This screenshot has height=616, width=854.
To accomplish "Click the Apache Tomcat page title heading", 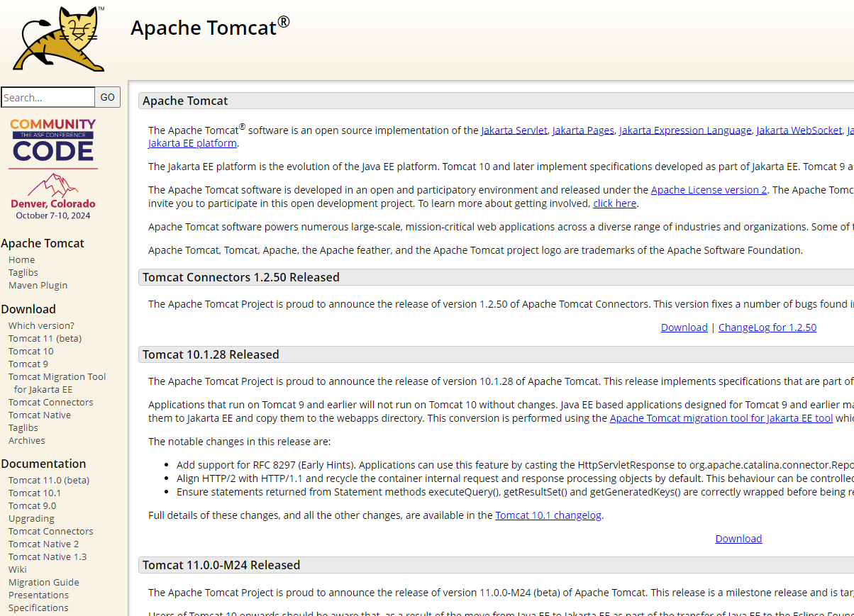I will pos(210,27).
